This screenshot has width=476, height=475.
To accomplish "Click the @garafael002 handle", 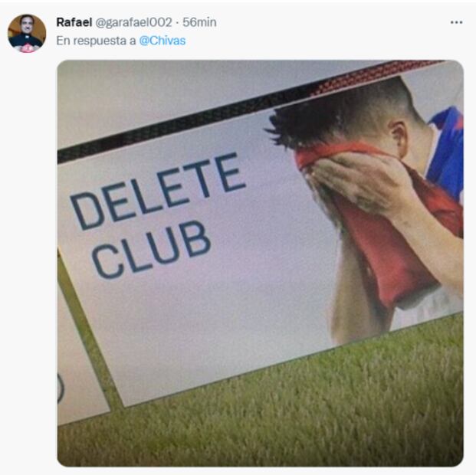I will tap(133, 22).
